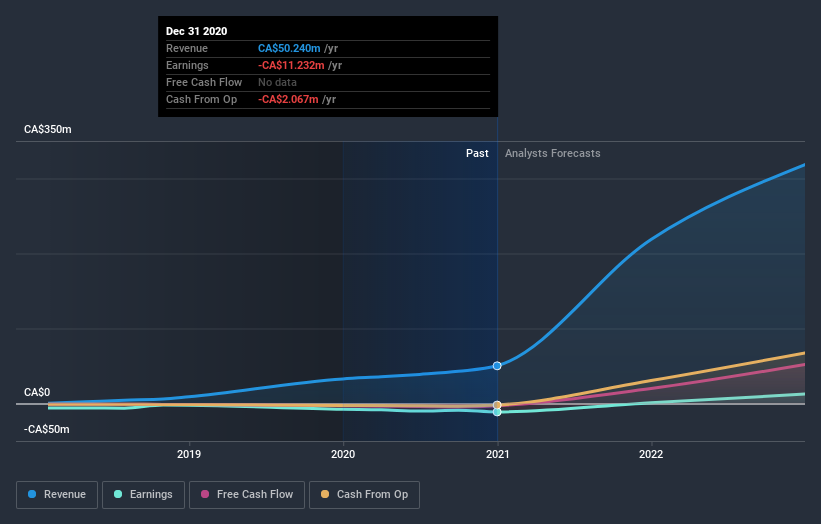Click the CA$350m y-axis label
Screen dimensions: 821x524
tap(48, 129)
